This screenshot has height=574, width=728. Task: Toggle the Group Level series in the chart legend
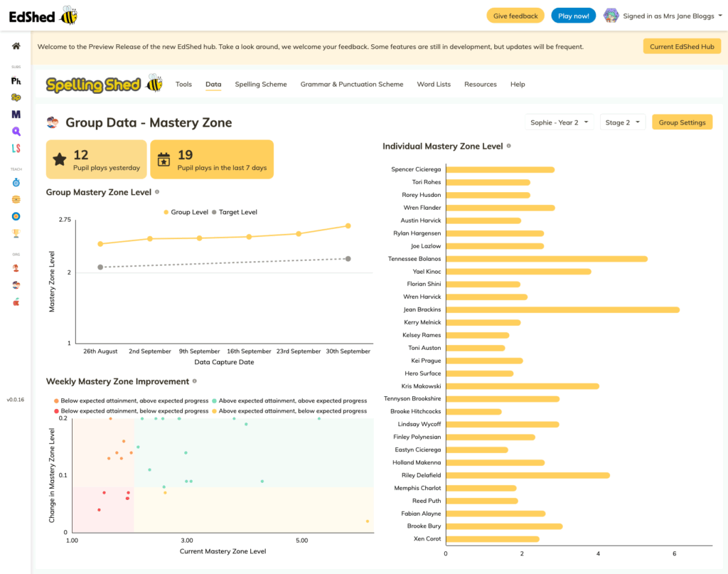[185, 212]
